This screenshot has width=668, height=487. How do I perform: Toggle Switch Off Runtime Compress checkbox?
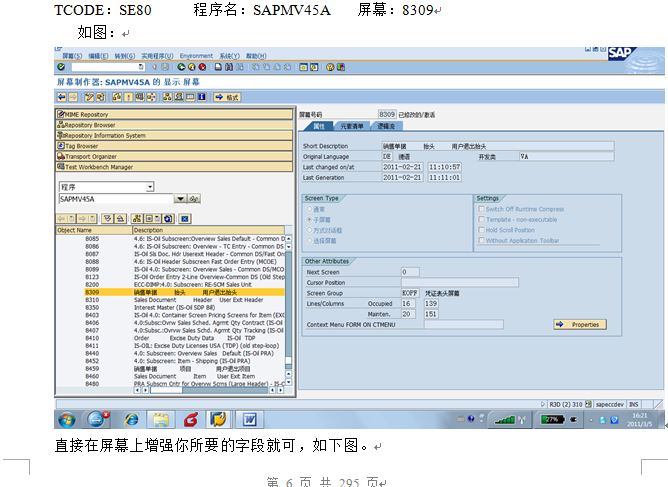point(481,209)
